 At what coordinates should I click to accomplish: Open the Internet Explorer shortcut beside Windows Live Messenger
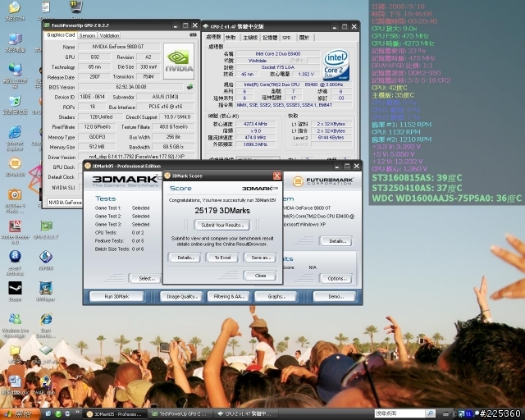click(x=46, y=319)
